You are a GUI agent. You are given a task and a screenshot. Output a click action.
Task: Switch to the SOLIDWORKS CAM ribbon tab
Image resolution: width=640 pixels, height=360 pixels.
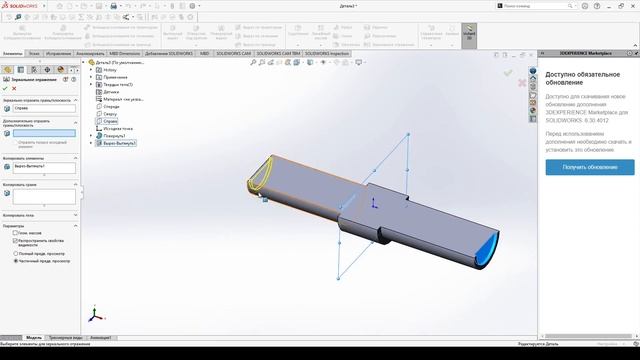pyautogui.click(x=233, y=53)
